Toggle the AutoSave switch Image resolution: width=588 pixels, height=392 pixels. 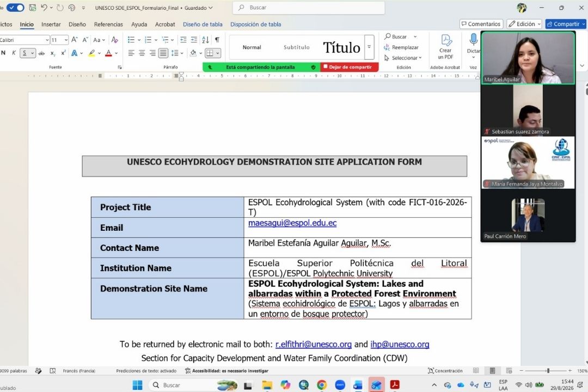click(x=15, y=8)
